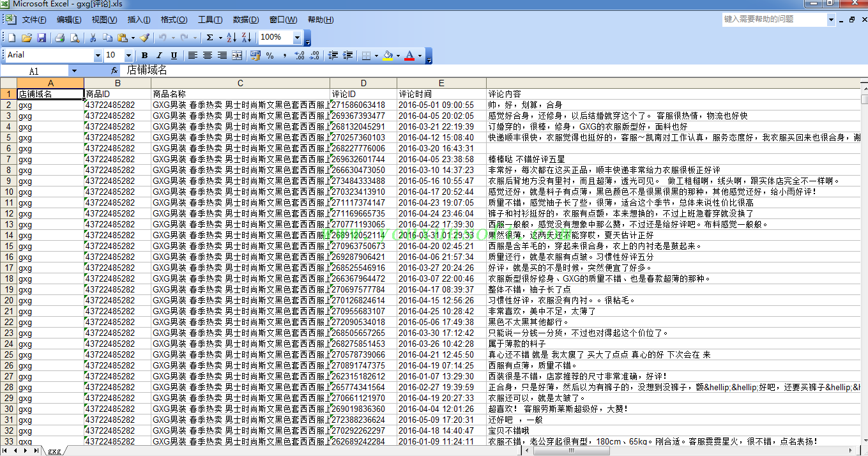Create a new blank workbook
The height and width of the screenshot is (456, 868).
pos(11,38)
